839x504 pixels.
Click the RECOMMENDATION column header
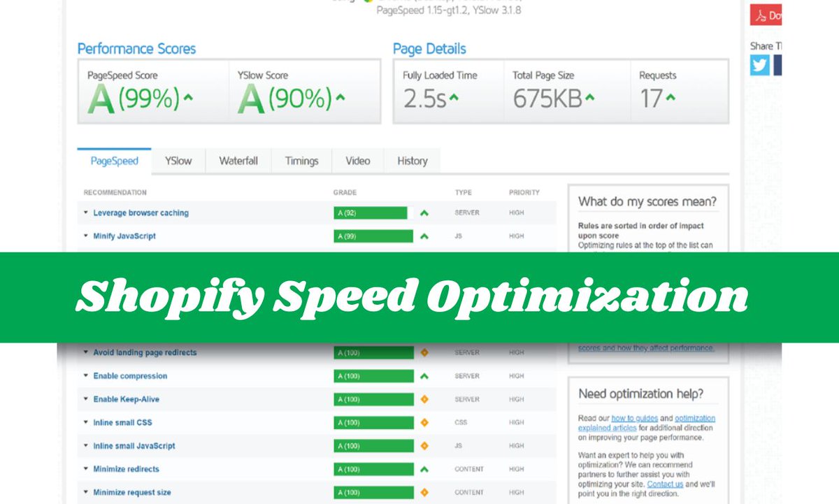click(115, 192)
